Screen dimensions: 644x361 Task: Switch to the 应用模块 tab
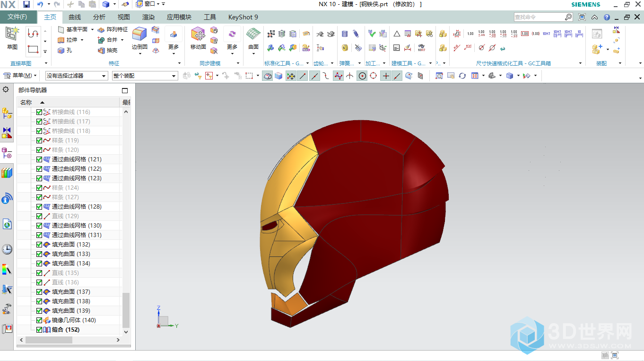point(179,17)
